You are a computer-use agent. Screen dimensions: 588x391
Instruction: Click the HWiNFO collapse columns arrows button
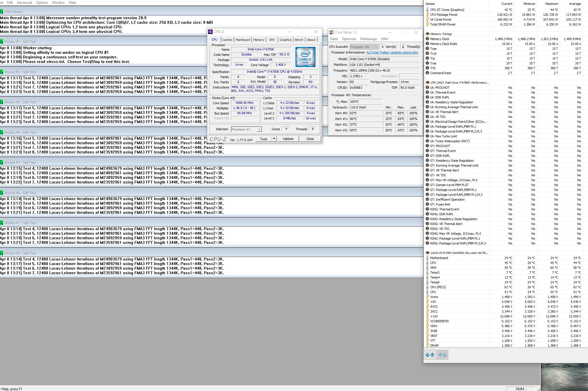point(442,355)
